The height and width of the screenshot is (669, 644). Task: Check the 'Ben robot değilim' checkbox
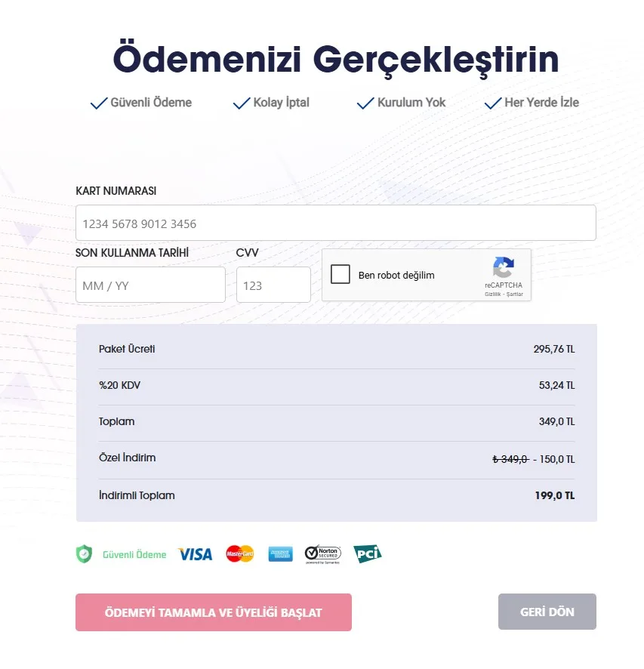(x=340, y=274)
